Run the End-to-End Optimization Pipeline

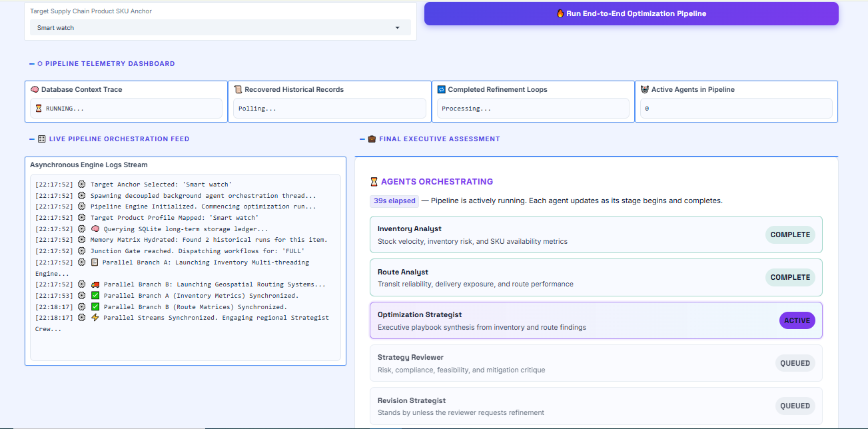tap(631, 13)
